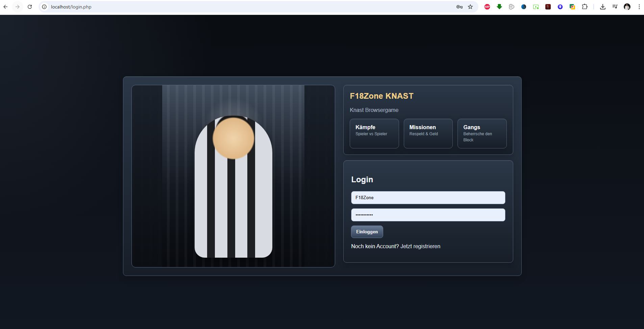Screen dimensions: 644x329
Task: Click the Einloggen button
Action: tap(367, 232)
